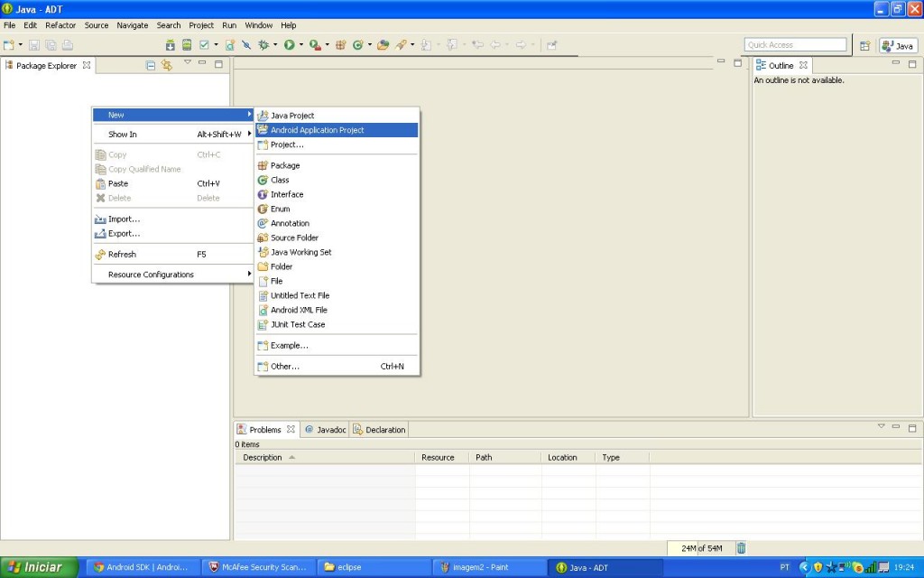Image resolution: width=924 pixels, height=578 pixels.
Task: Click the Save All toolbar icon
Action: coord(51,45)
